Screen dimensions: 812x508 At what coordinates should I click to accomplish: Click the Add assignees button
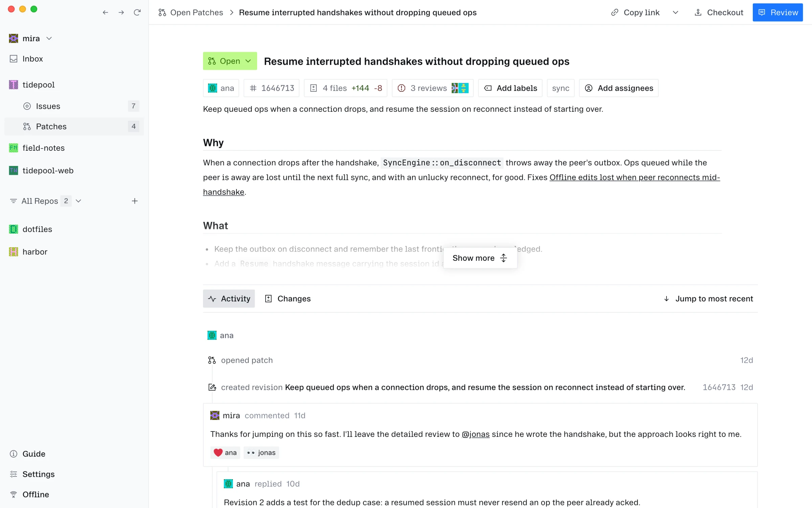(x=619, y=88)
